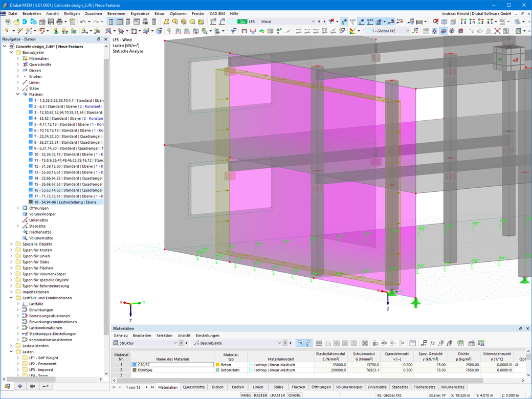Image resolution: width=532 pixels, height=399 pixels.
Task: Click the undo arrow icon
Action: [x=83, y=21]
